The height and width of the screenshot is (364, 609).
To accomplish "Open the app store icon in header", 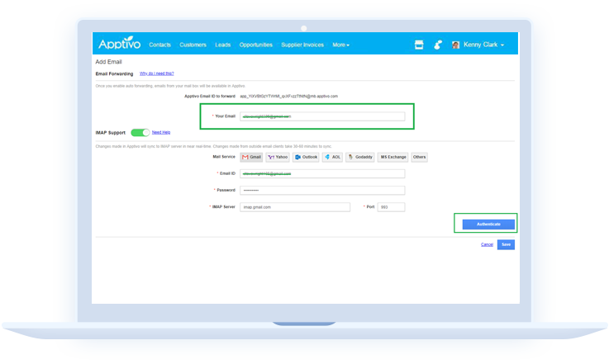I will (x=418, y=45).
